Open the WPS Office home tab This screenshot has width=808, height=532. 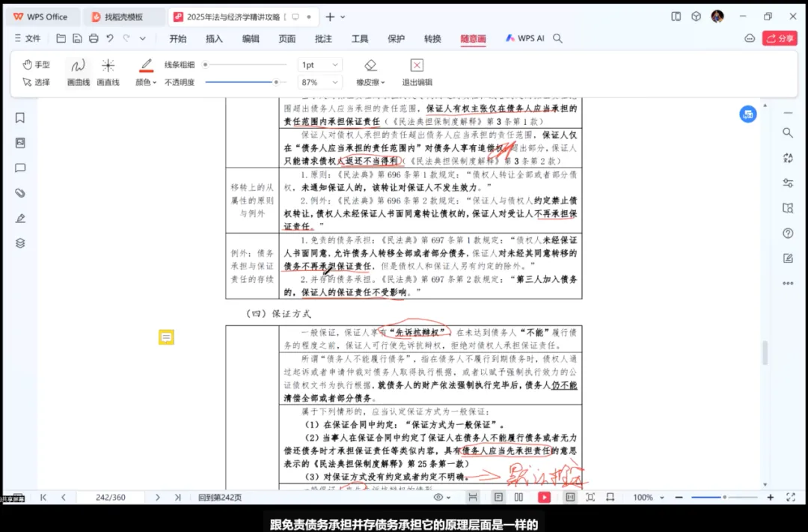click(x=40, y=17)
